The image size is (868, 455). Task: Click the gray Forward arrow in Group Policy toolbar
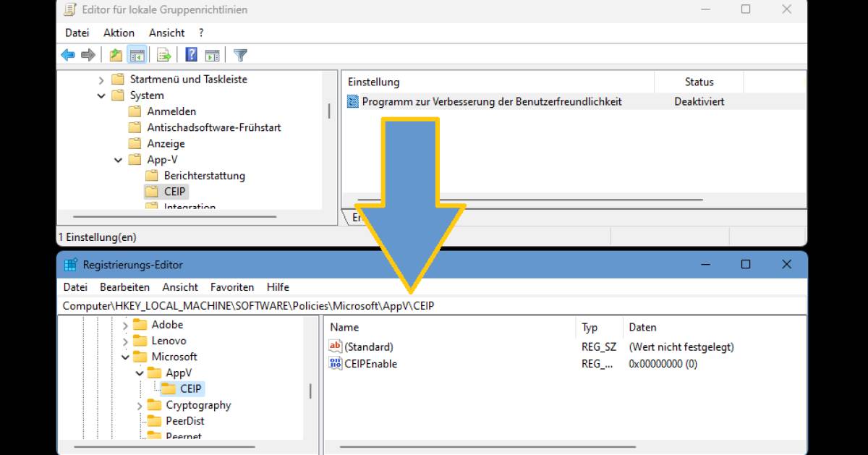(88, 55)
